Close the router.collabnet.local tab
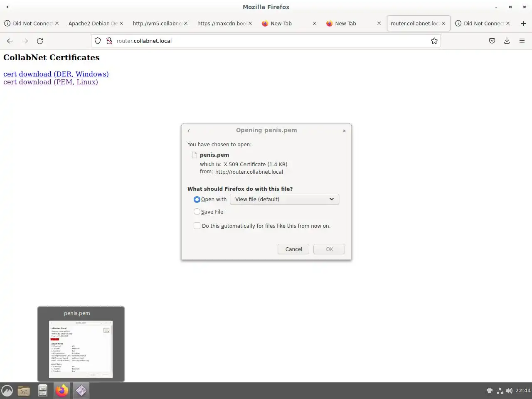 pyautogui.click(x=443, y=23)
